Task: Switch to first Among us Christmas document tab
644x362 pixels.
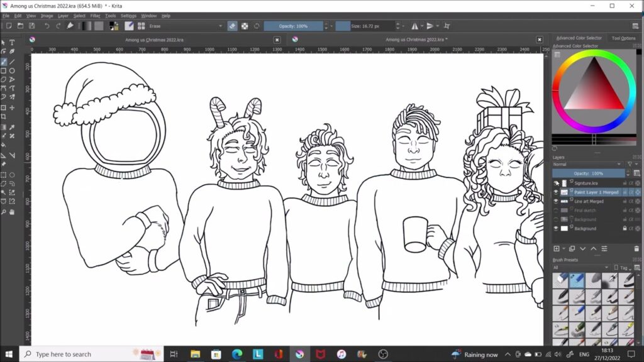Action: click(x=154, y=40)
